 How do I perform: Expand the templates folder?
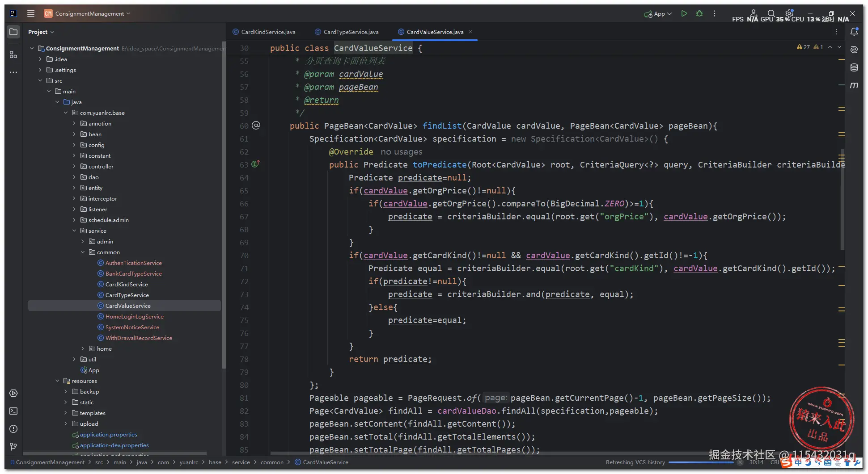[66, 413]
